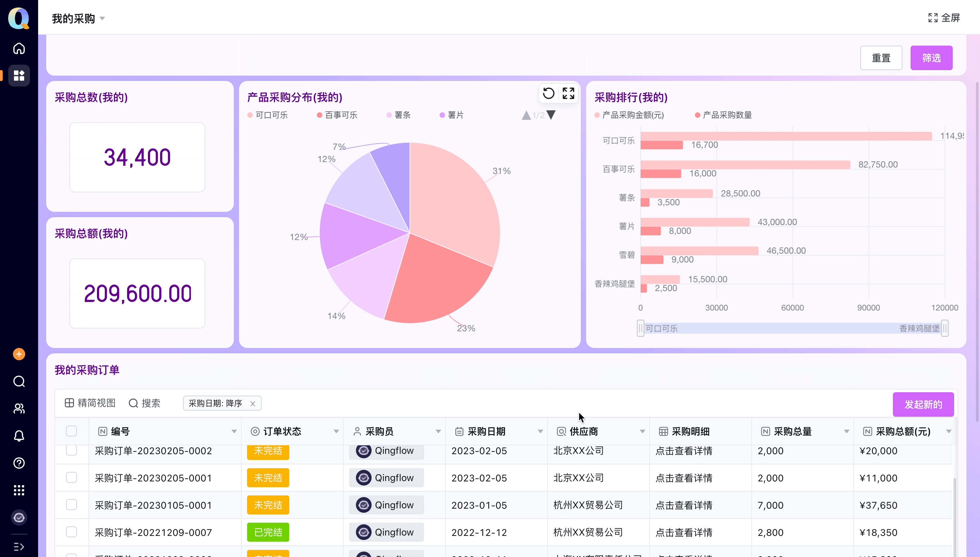This screenshot has width=980, height=557.
Task: Toggle 产品采购数量 legend in ranking chart
Action: coord(723,115)
